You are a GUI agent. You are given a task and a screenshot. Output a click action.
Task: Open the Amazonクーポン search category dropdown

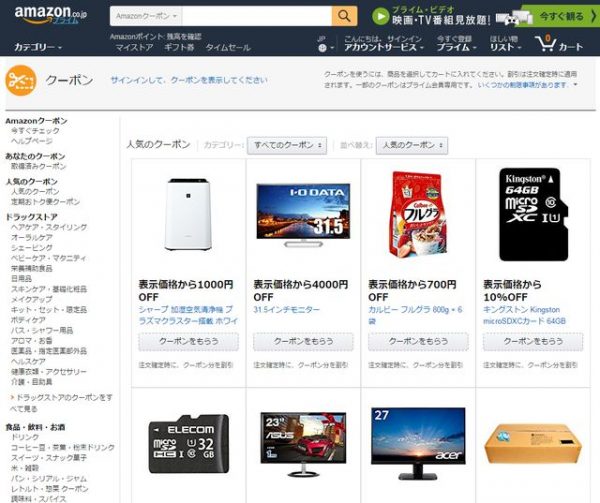pos(146,16)
